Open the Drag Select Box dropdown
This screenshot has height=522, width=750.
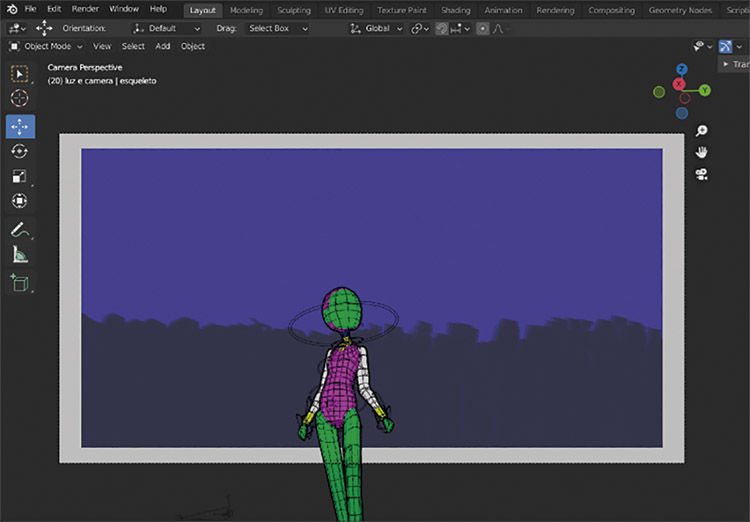[276, 28]
